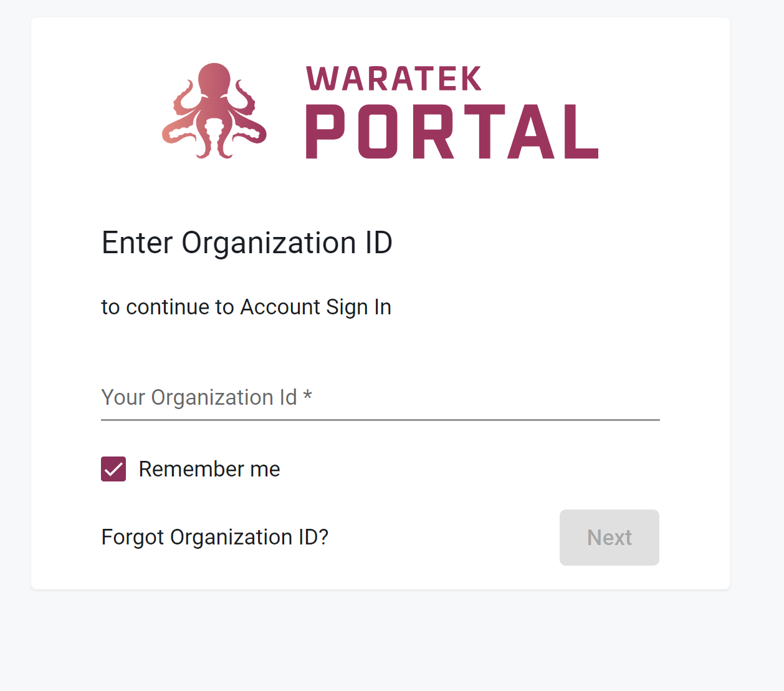This screenshot has height=691, width=784.
Task: Click the to continue to Account Sign In text
Action: pyautogui.click(x=246, y=307)
